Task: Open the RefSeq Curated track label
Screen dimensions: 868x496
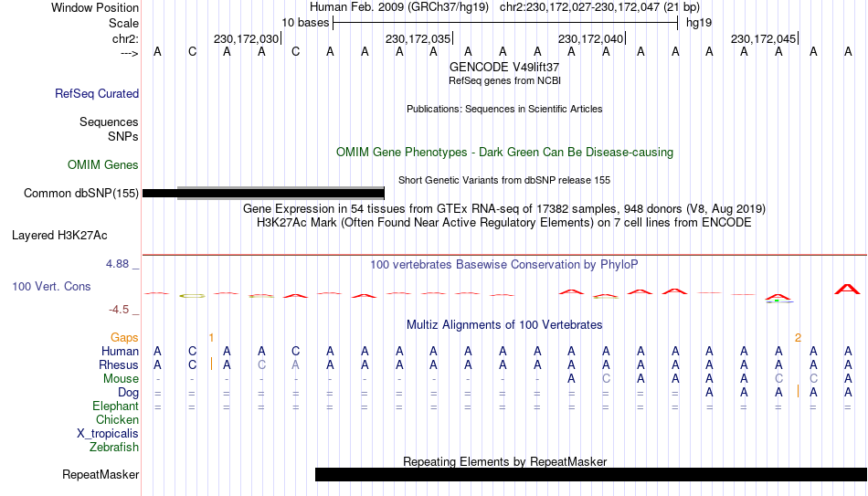Action: pyautogui.click(x=96, y=93)
